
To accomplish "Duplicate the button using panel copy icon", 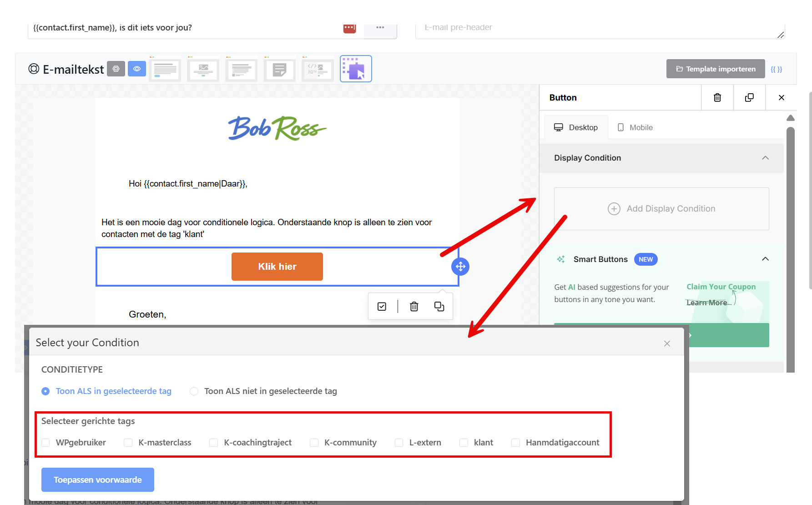I will tap(749, 97).
